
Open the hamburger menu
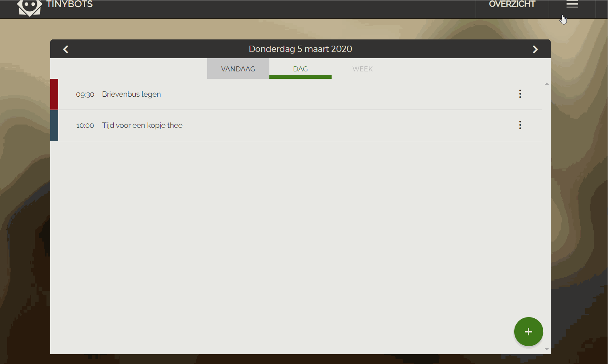(572, 5)
